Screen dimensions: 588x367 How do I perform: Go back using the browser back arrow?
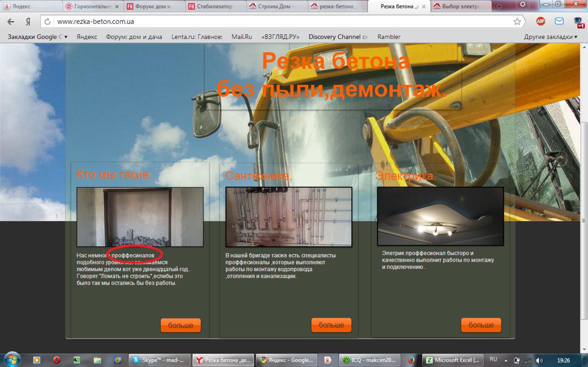pos(10,21)
